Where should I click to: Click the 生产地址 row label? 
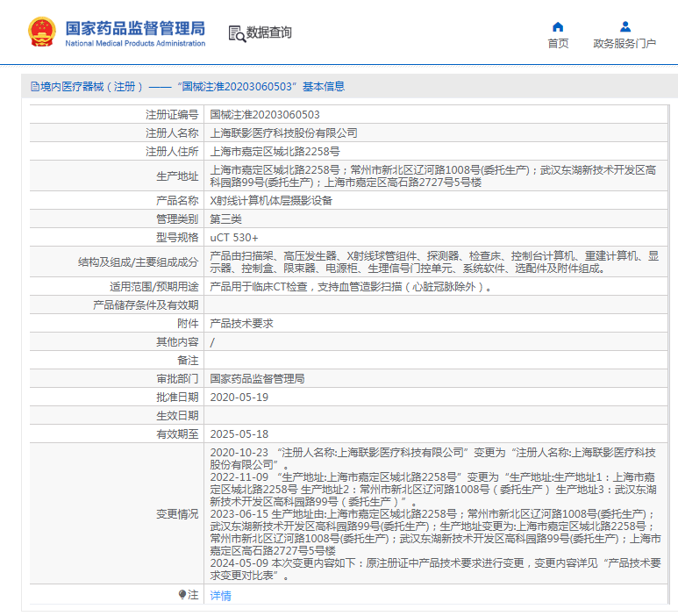click(177, 176)
